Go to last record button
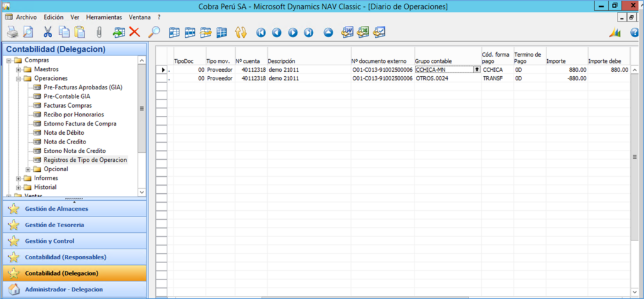This screenshot has height=299, width=644. coord(308,33)
